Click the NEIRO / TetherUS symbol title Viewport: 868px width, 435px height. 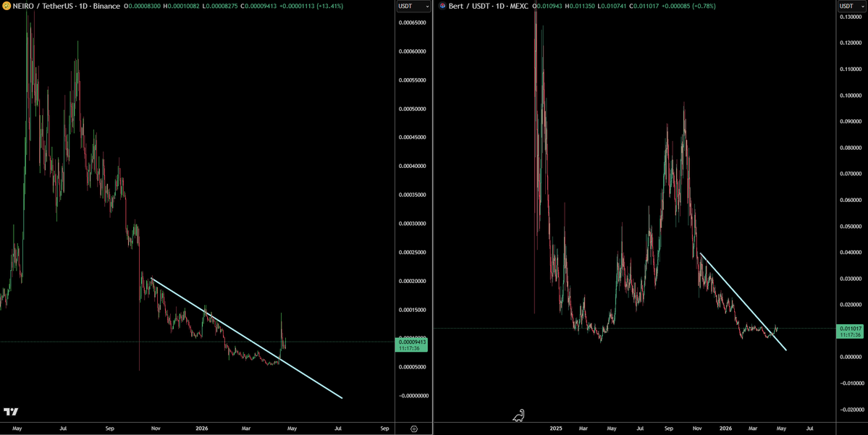click(43, 6)
